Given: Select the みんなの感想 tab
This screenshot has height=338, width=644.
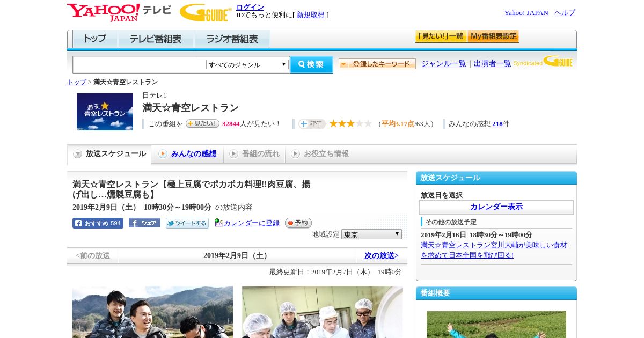Looking at the screenshot, I should 187,154.
